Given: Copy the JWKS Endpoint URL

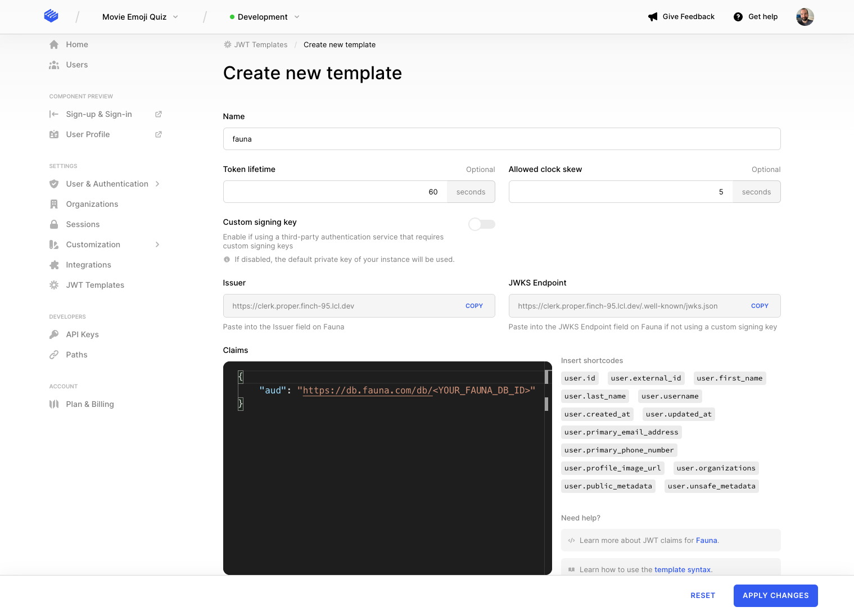Looking at the screenshot, I should (760, 306).
